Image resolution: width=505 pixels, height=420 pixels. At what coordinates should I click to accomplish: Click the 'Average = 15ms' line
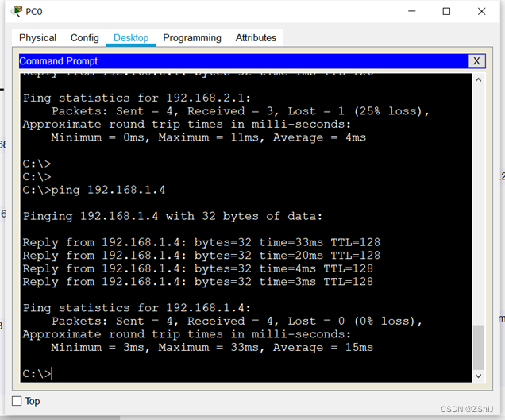pyautogui.click(x=212, y=348)
